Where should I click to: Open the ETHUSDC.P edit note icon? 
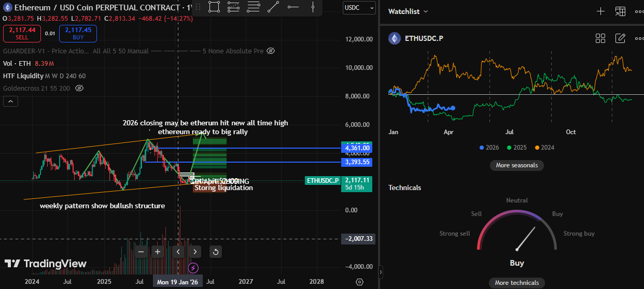tap(620, 38)
